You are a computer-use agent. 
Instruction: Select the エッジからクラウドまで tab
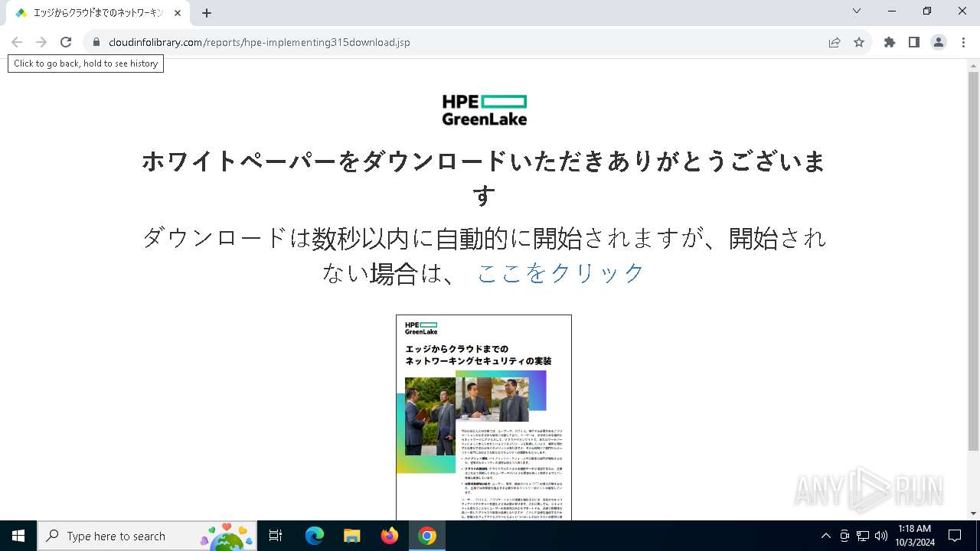[x=98, y=13]
